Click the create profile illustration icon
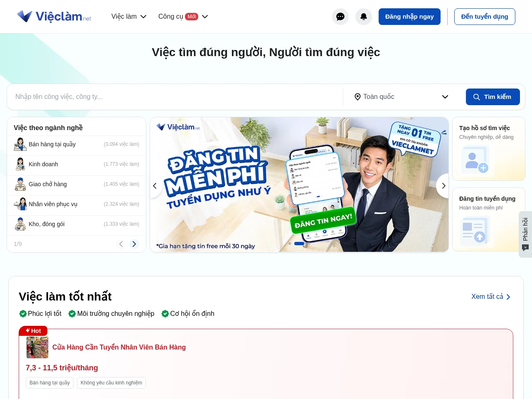Image resolution: width=532 pixels, height=399 pixels. click(476, 161)
